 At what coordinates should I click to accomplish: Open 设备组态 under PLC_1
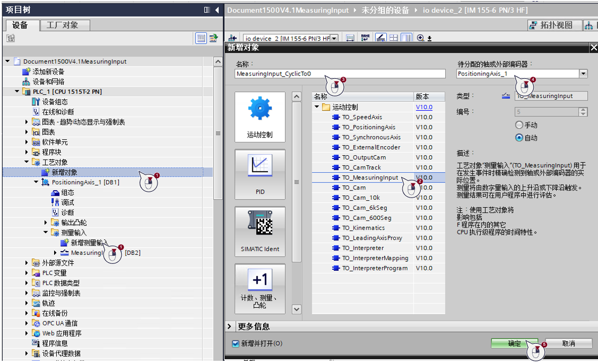pos(55,102)
